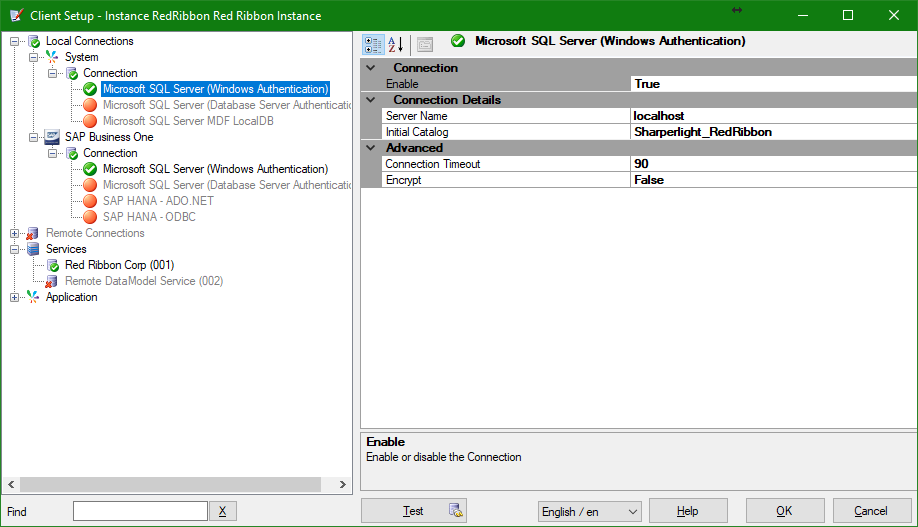Click the Connection Timeout property label
Screen dimensions: 918x527
pyautogui.click(x=433, y=164)
